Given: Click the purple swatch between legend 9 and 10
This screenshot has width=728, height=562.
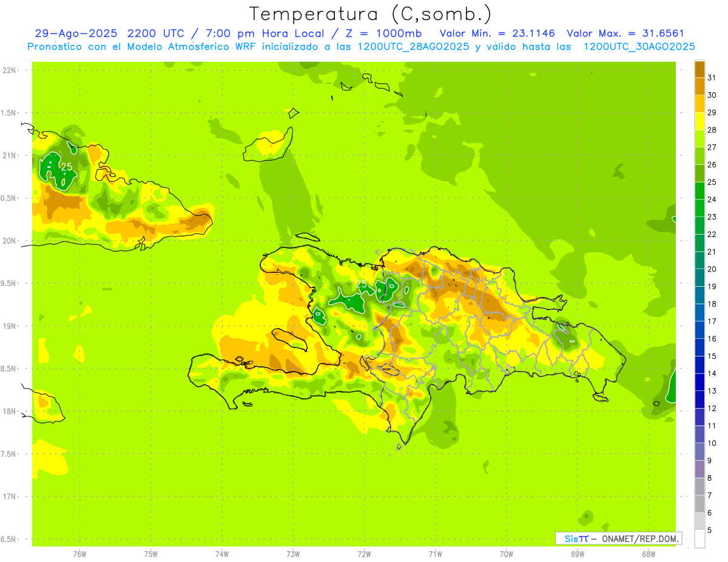Looking at the screenshot, I should tap(699, 452).
